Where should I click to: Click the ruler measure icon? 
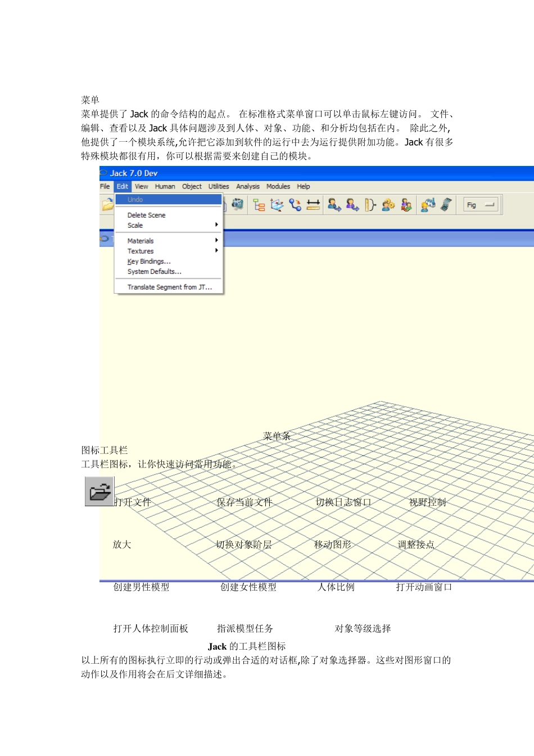313,205
